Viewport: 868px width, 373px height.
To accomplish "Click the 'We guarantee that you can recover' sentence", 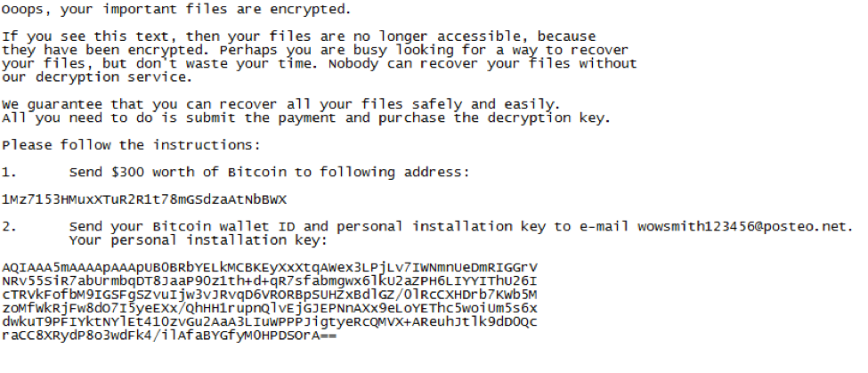I will point(281,104).
